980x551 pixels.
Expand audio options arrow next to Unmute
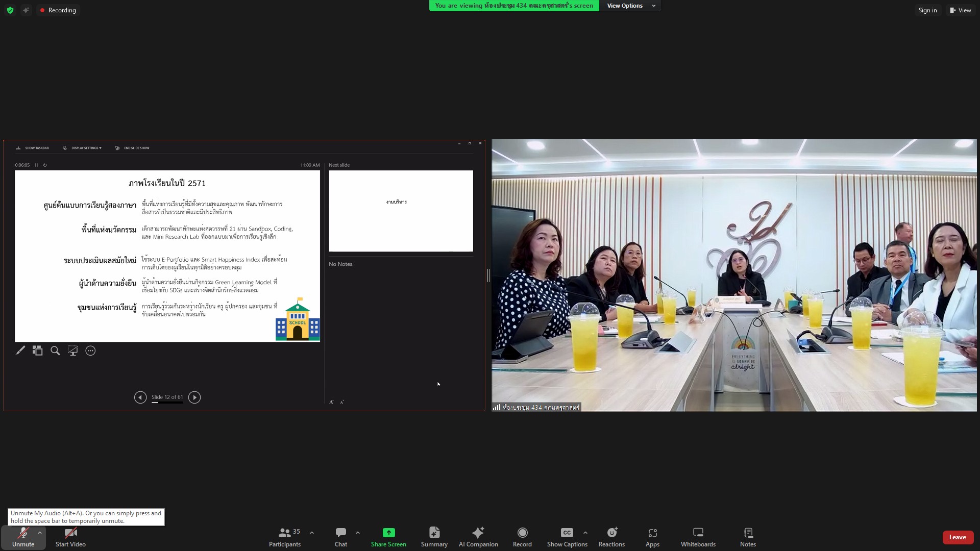tap(40, 533)
